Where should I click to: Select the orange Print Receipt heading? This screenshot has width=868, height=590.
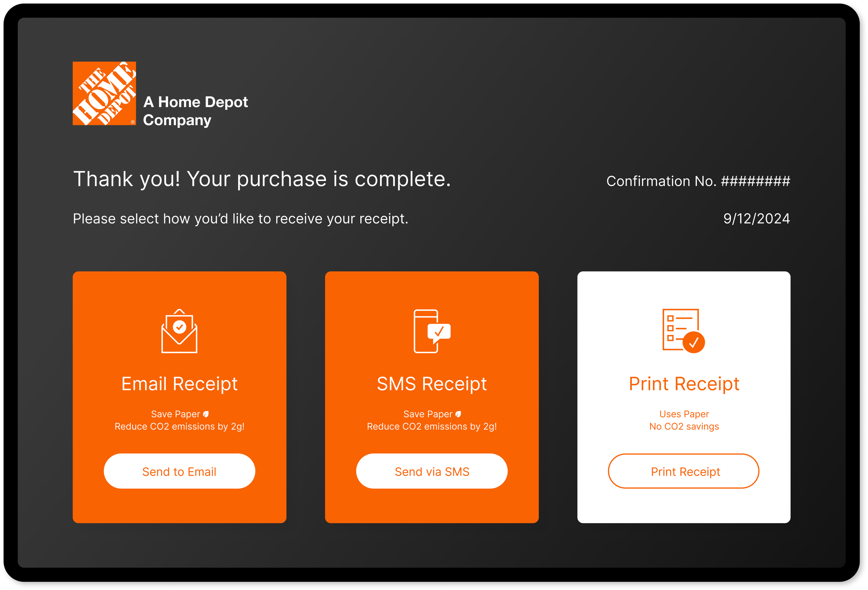point(684,384)
